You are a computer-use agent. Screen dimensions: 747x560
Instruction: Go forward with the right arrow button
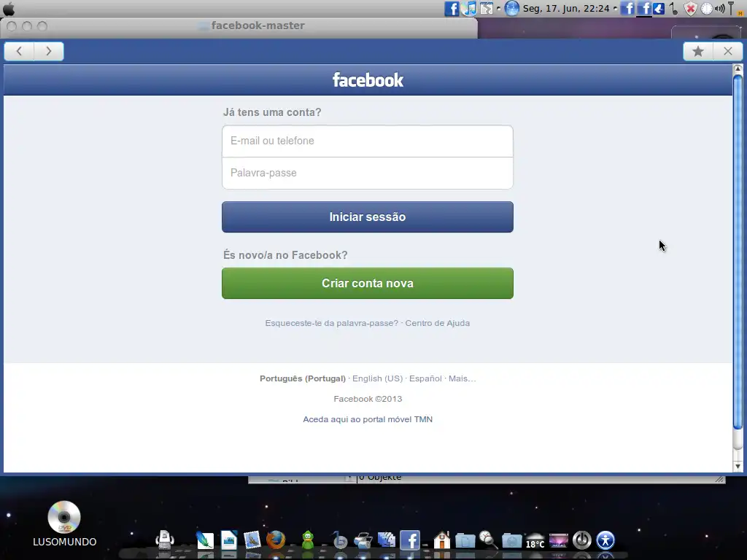point(49,51)
